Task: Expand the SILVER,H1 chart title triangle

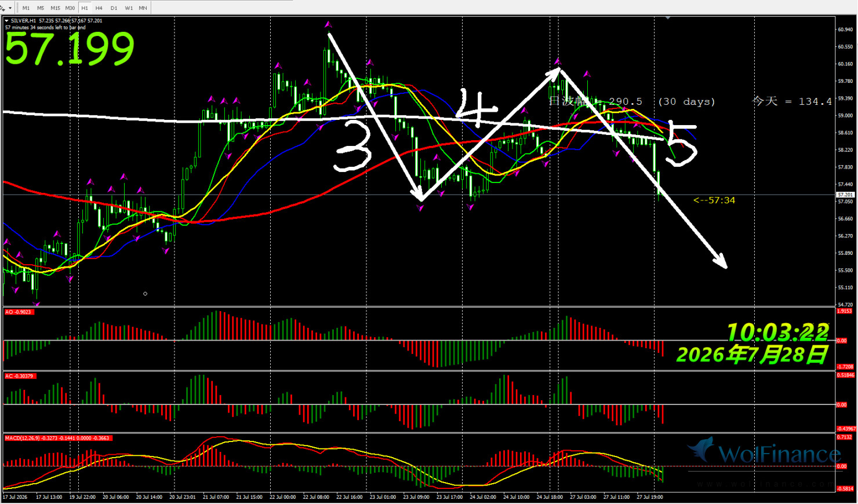Action: [7, 20]
